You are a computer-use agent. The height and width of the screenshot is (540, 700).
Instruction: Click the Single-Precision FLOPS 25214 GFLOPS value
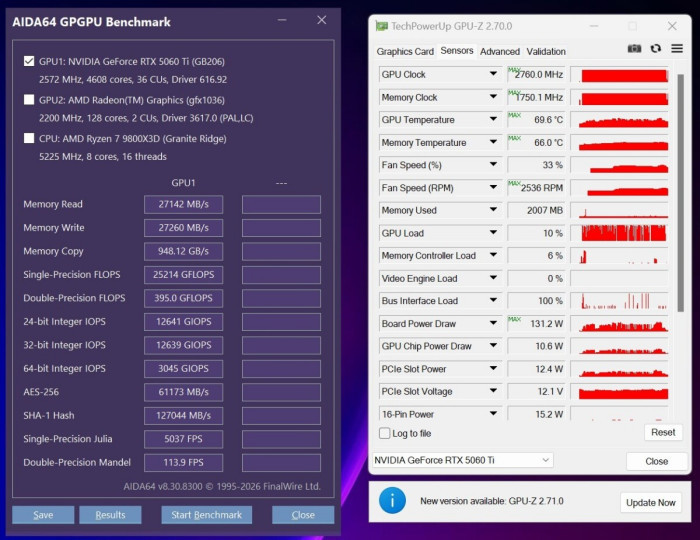(183, 274)
